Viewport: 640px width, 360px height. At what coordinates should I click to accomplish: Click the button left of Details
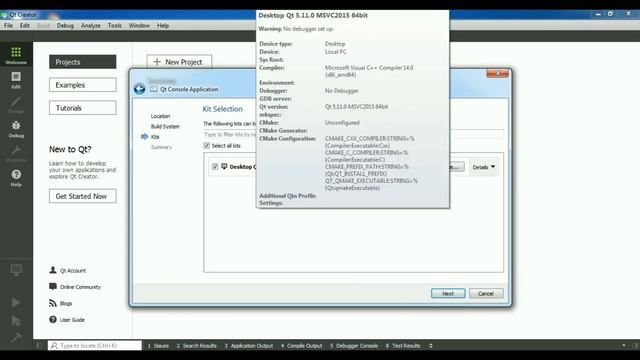[x=457, y=167]
